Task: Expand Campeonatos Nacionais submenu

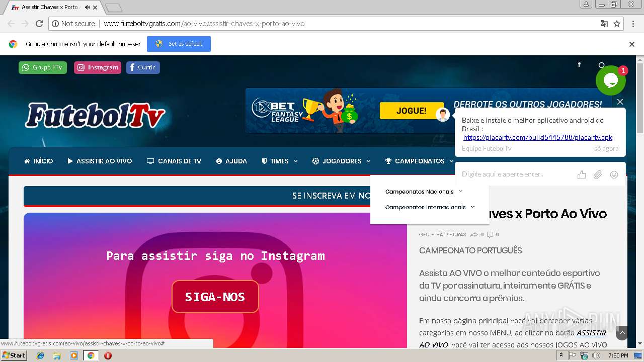Action: click(424, 192)
